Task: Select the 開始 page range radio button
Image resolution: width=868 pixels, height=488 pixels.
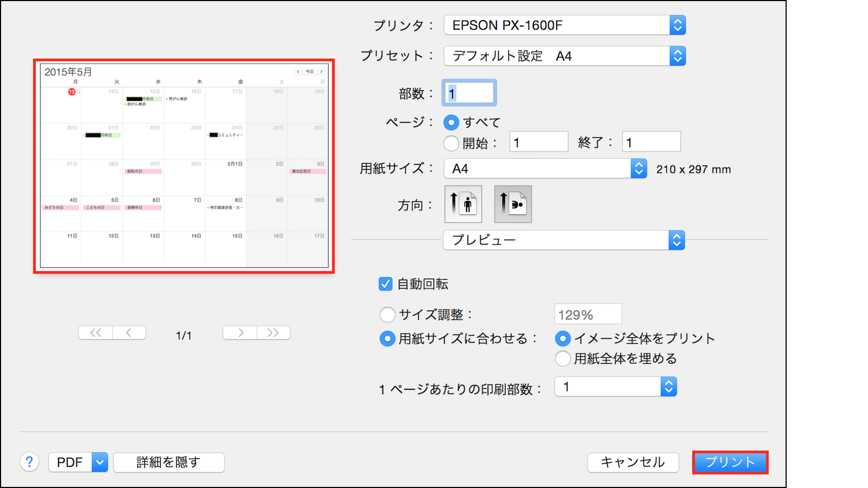Action: 451,143
